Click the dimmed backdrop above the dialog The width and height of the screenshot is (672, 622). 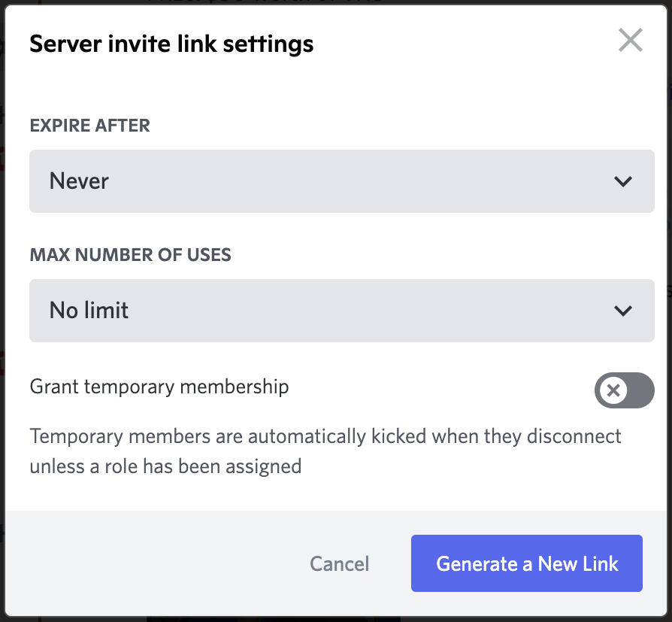point(336,2)
